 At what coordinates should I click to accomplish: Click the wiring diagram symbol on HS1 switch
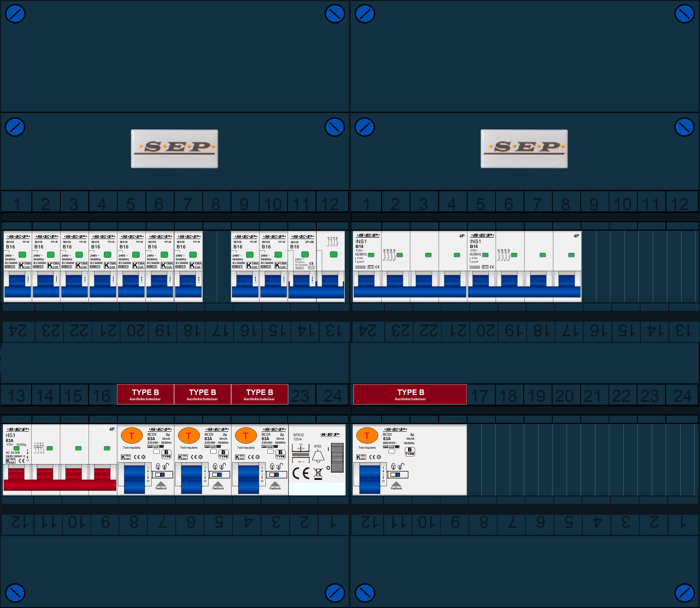(39, 448)
